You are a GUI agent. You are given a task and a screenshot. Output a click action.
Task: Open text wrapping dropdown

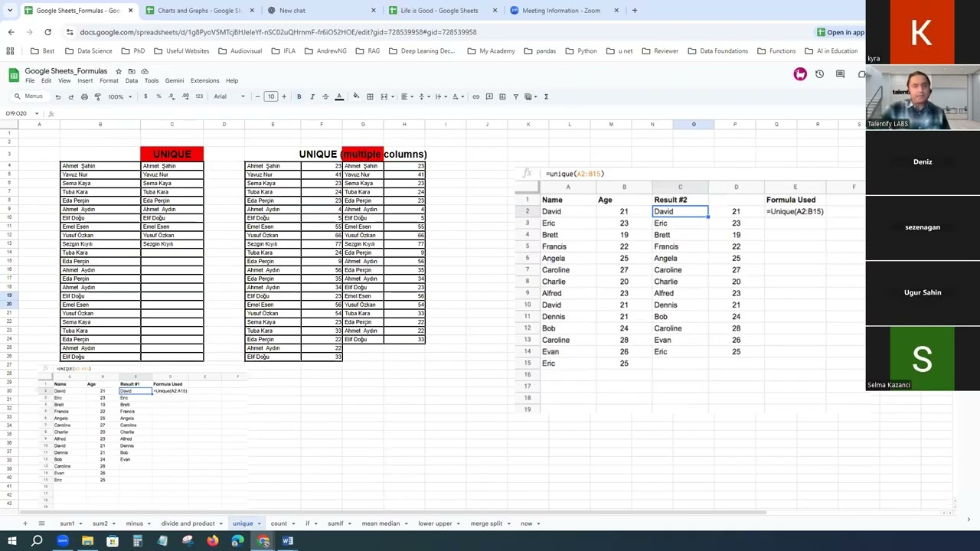[440, 96]
